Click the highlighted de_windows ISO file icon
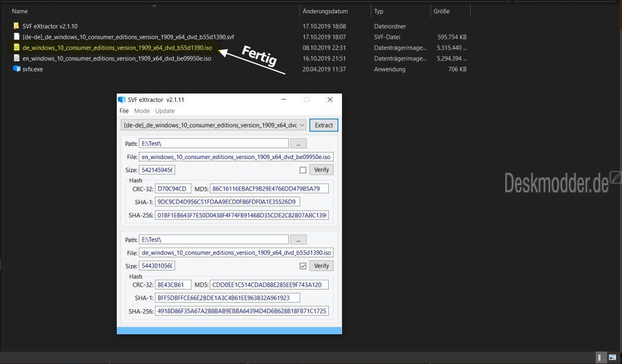Image resolution: width=622 pixels, height=364 pixels. (x=16, y=47)
